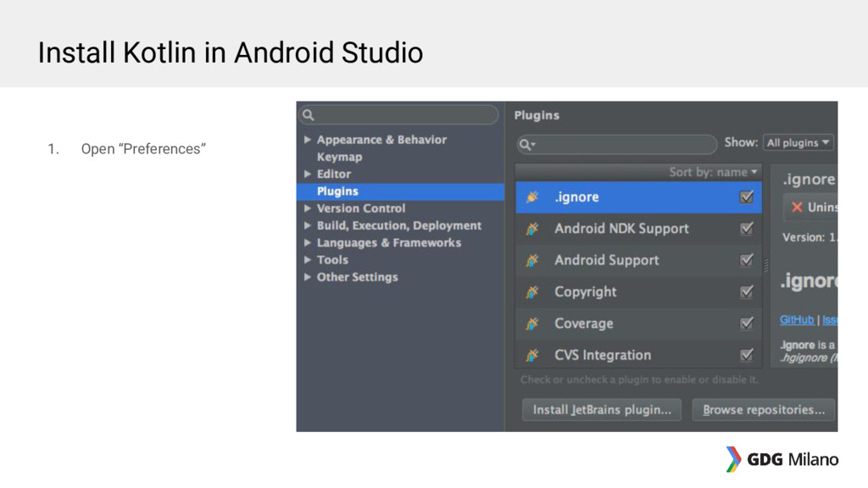Select the Copyright plugin name
This screenshot has width=868, height=488.
586,291
